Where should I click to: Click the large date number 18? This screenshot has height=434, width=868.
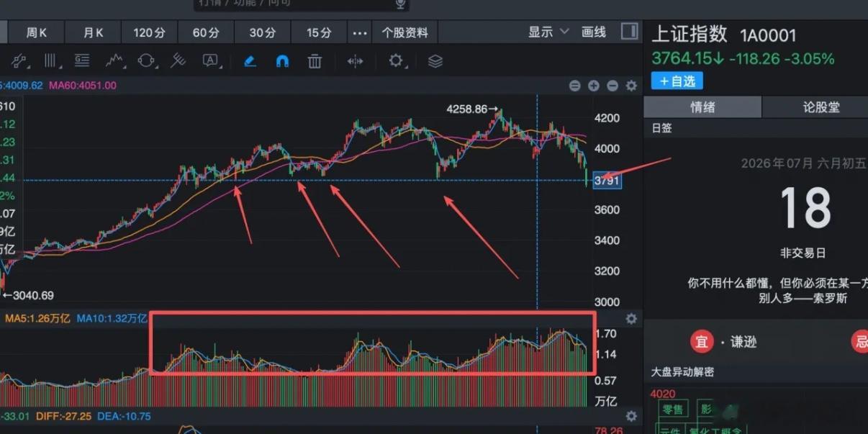click(x=805, y=207)
